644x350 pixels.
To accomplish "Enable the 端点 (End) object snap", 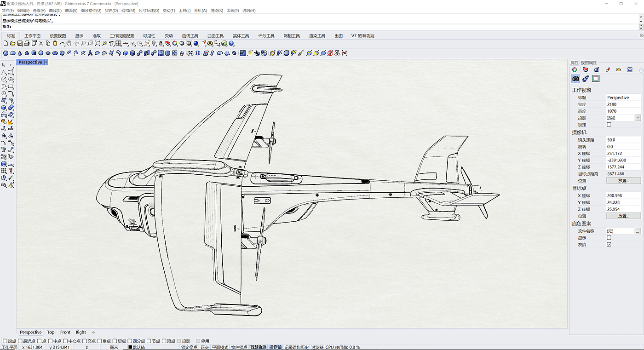I will click(5, 341).
